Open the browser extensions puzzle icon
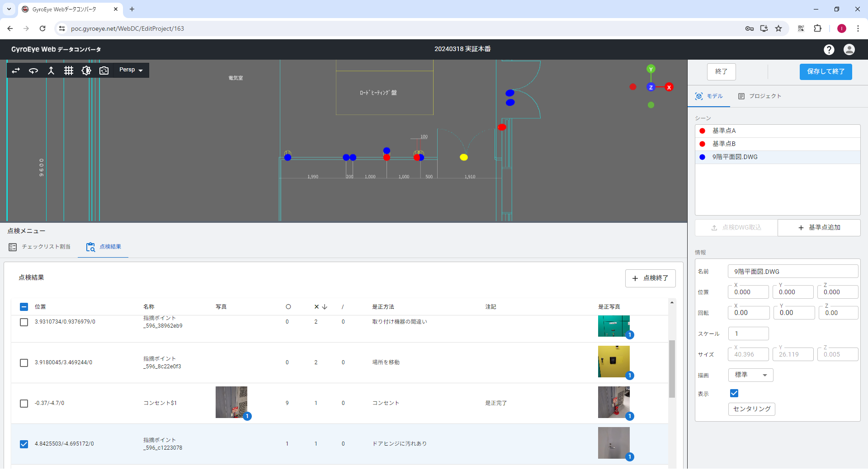This screenshot has width=868, height=470. (817, 28)
